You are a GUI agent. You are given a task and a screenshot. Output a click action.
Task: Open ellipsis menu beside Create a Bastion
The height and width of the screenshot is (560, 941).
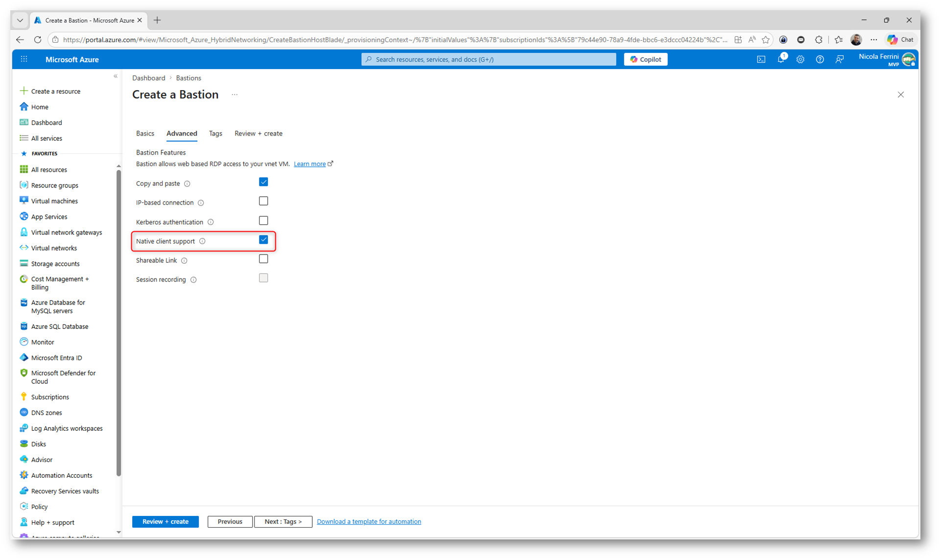point(235,95)
